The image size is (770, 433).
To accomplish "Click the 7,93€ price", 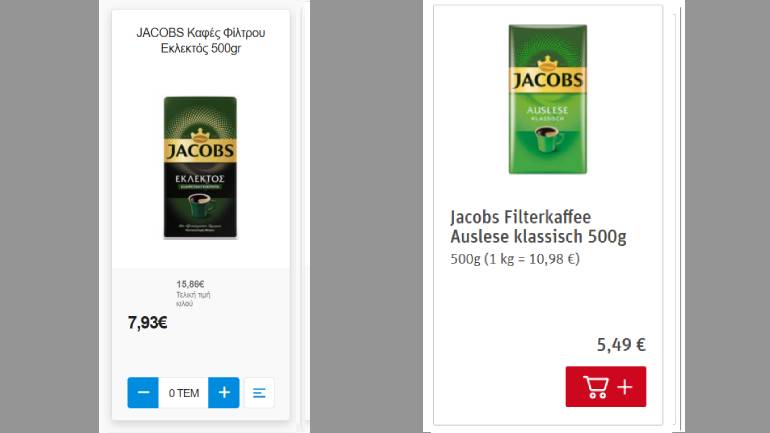I will click(147, 323).
